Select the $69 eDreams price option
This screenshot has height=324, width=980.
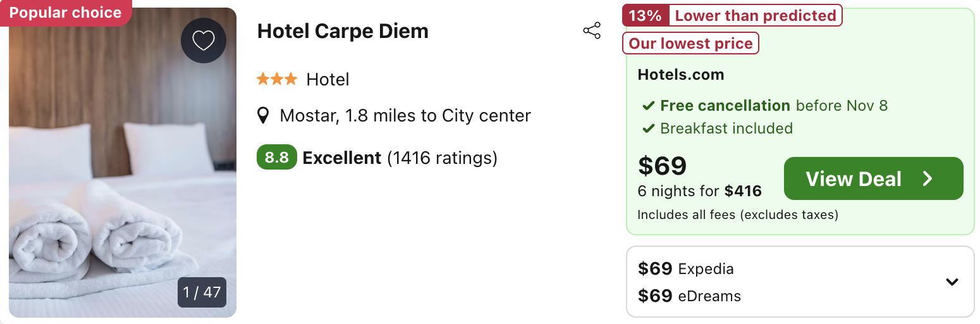click(689, 296)
